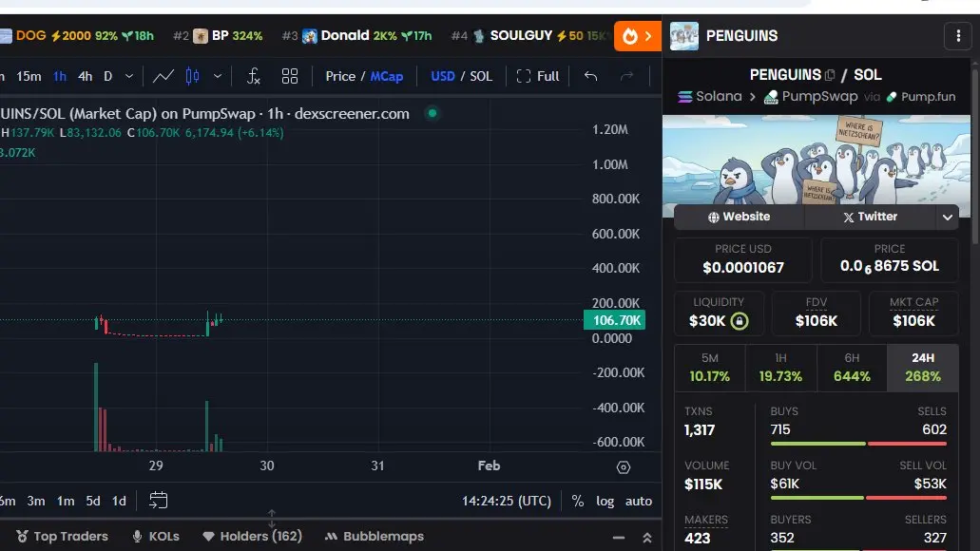Set chart range to 3m
The width and height of the screenshot is (980, 551).
35,501
